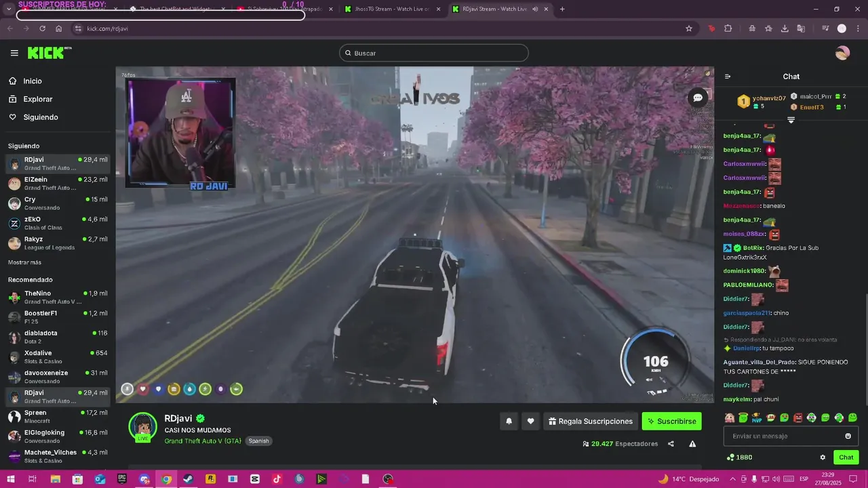Expand followed list with Mostrar más
Screen dimensions: 868x488
tap(24, 262)
